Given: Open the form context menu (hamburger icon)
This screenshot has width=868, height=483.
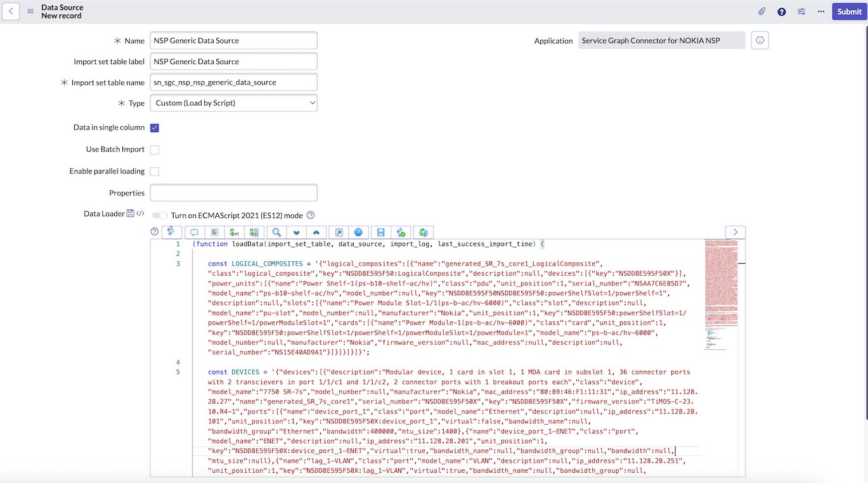Looking at the screenshot, I should [x=30, y=11].
